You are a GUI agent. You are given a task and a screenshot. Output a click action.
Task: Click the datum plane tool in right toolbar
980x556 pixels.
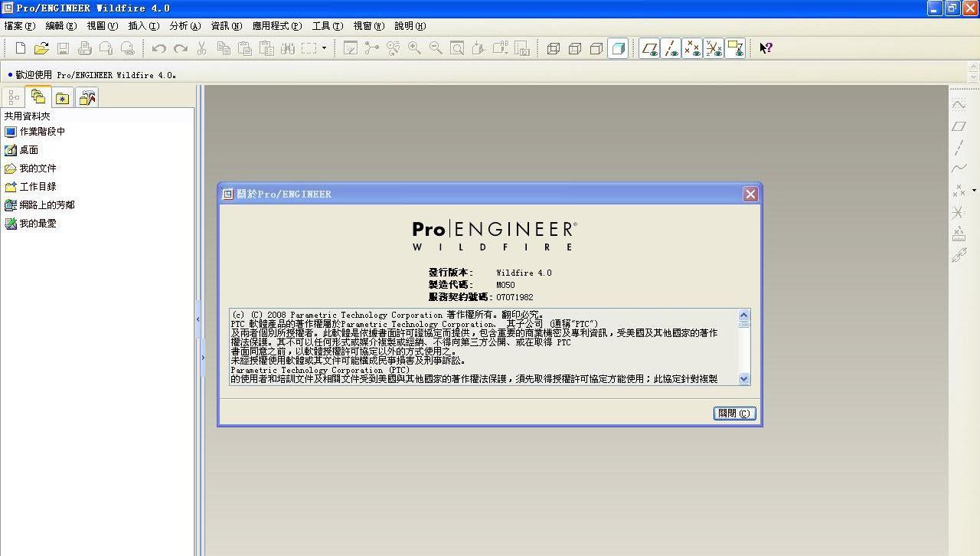(959, 126)
